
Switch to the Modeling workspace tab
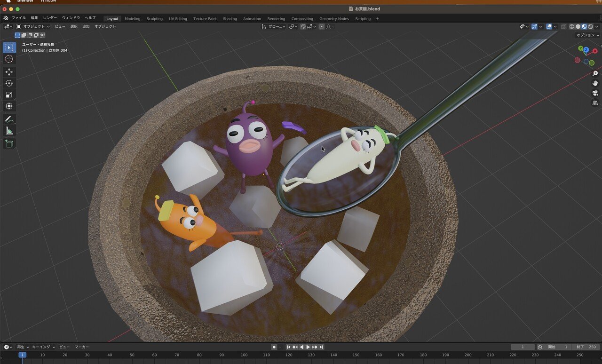[x=132, y=18]
